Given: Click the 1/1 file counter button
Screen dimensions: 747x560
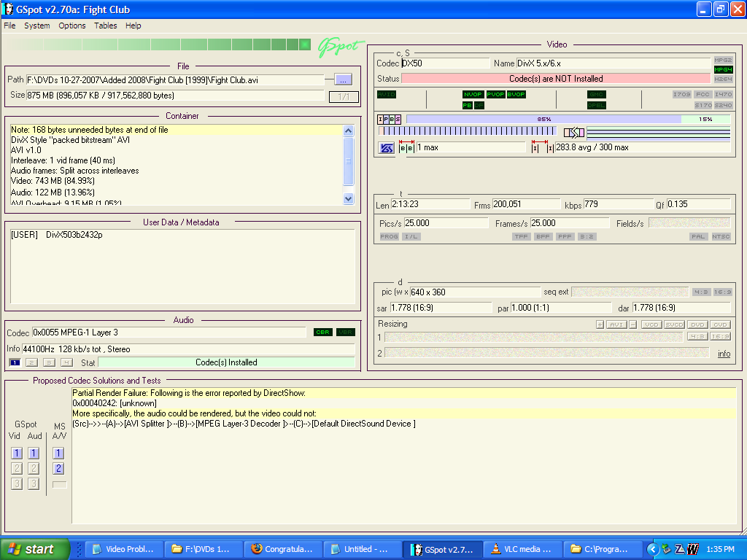Looking at the screenshot, I should pos(344,97).
